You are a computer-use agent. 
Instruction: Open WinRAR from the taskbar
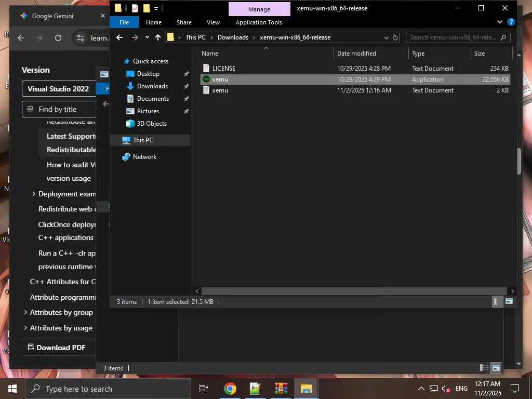[x=281, y=389]
